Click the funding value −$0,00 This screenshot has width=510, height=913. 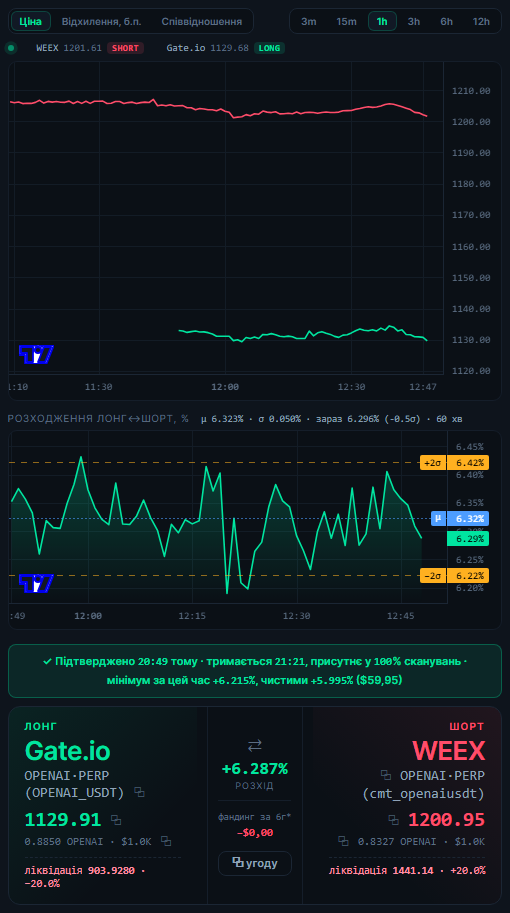(x=254, y=833)
